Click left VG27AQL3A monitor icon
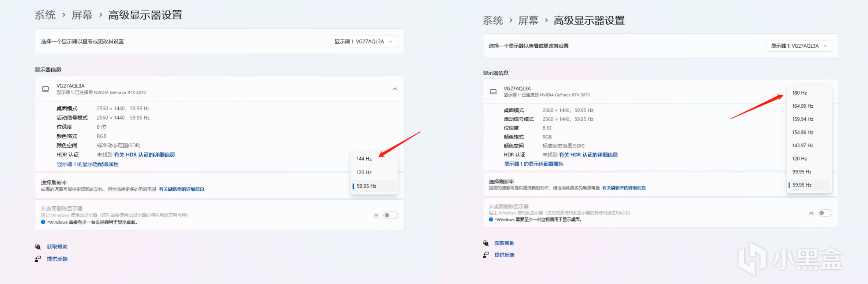The image size is (868, 284). tap(46, 89)
